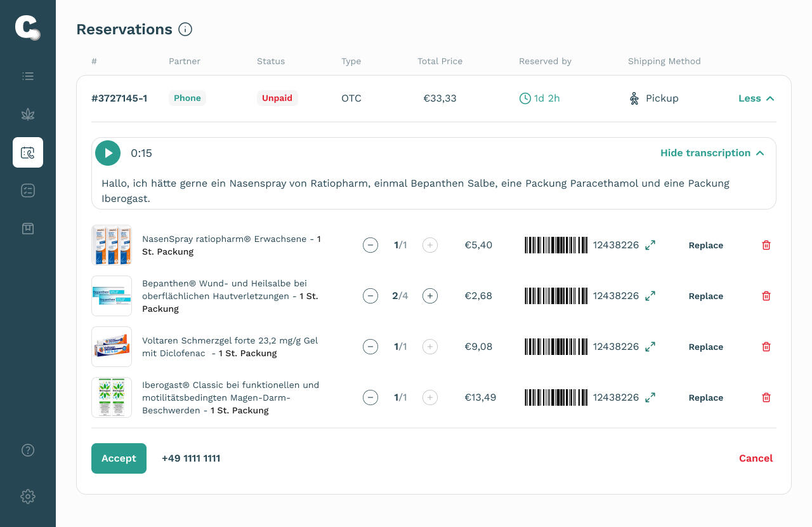Collapse reservation details with Less
This screenshot has height=527, width=812.
pos(756,98)
